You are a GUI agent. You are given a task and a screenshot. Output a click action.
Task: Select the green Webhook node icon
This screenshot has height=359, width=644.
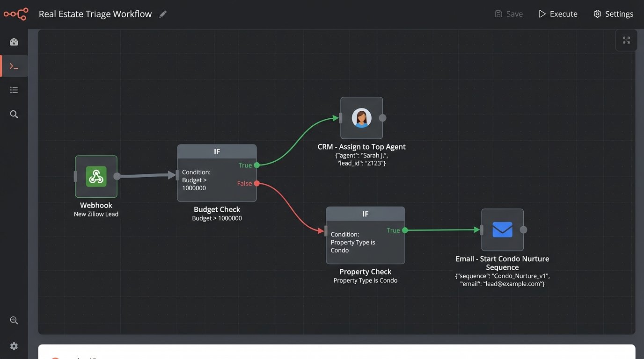(x=96, y=177)
